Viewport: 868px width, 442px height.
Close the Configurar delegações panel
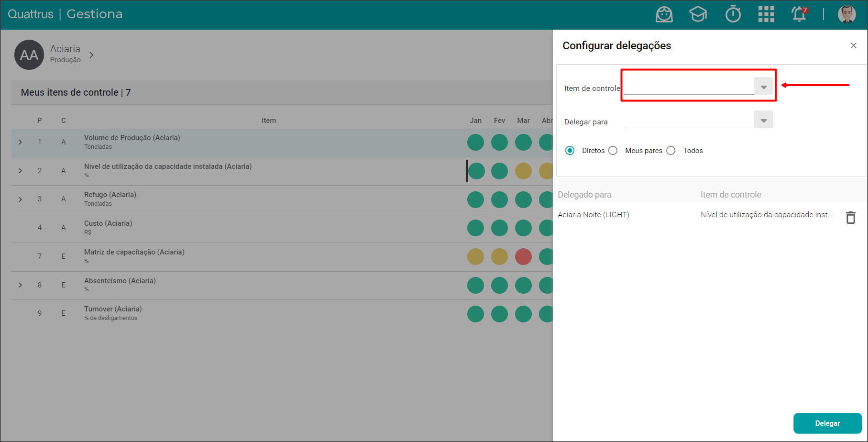tap(853, 45)
